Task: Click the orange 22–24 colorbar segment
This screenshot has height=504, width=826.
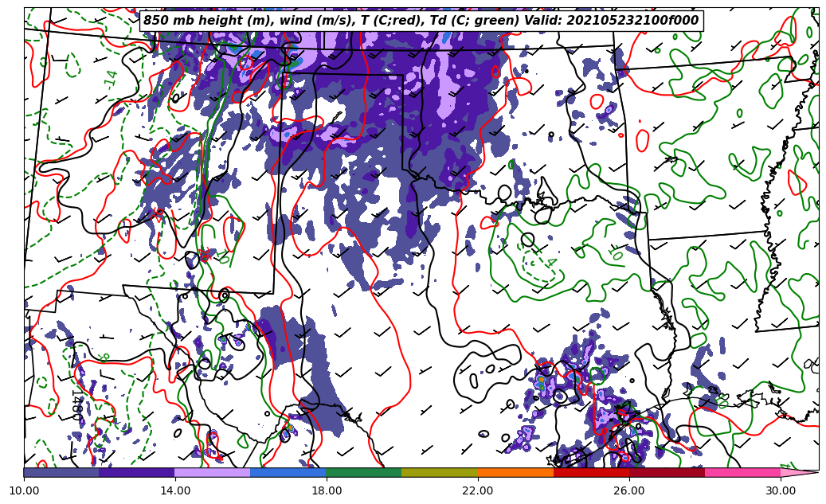Action: 515,472
